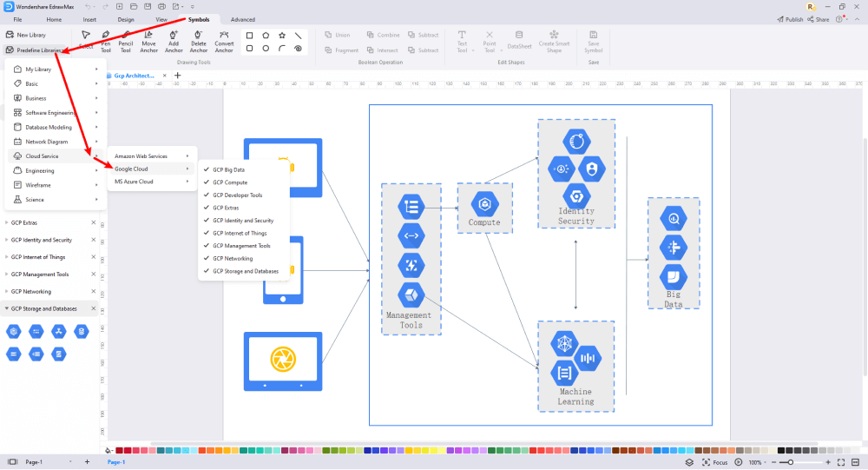Select the circle drawing tool

[266, 49]
